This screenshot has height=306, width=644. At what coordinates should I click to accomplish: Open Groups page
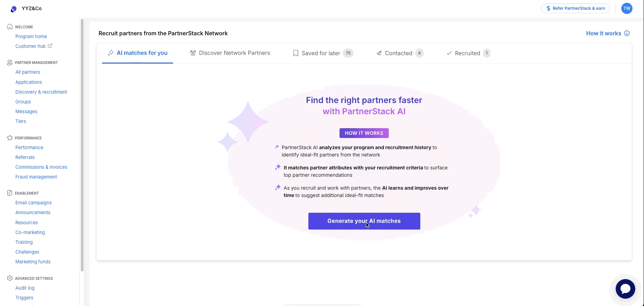23,102
